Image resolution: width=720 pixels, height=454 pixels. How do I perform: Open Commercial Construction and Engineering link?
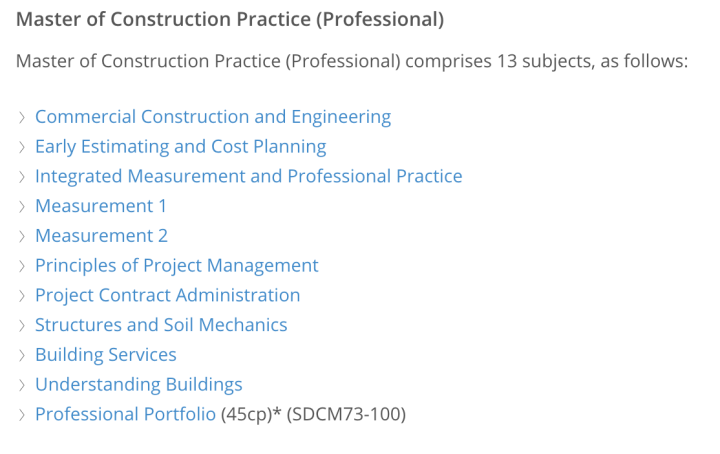point(213,117)
